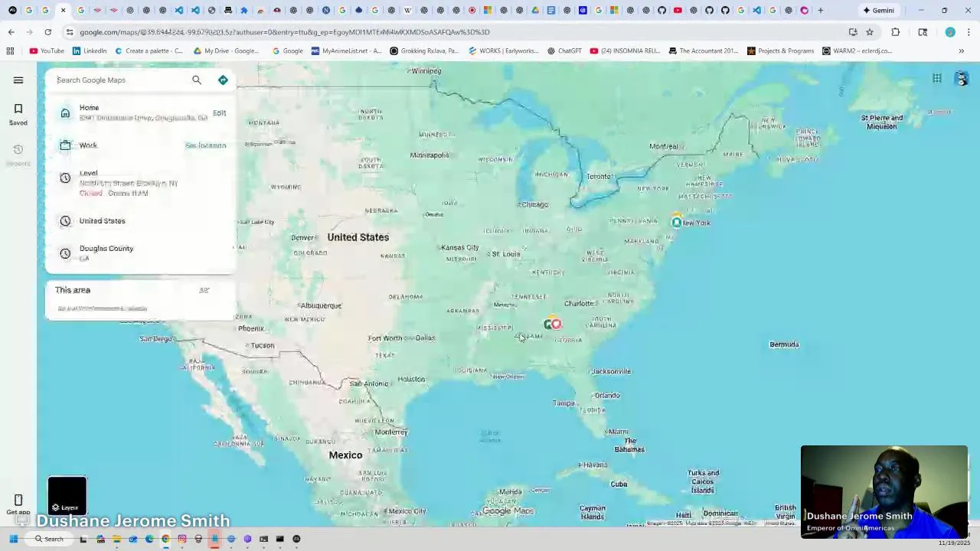Open the Layers map type thumbnail
This screenshot has height=551, width=980.
click(x=67, y=495)
